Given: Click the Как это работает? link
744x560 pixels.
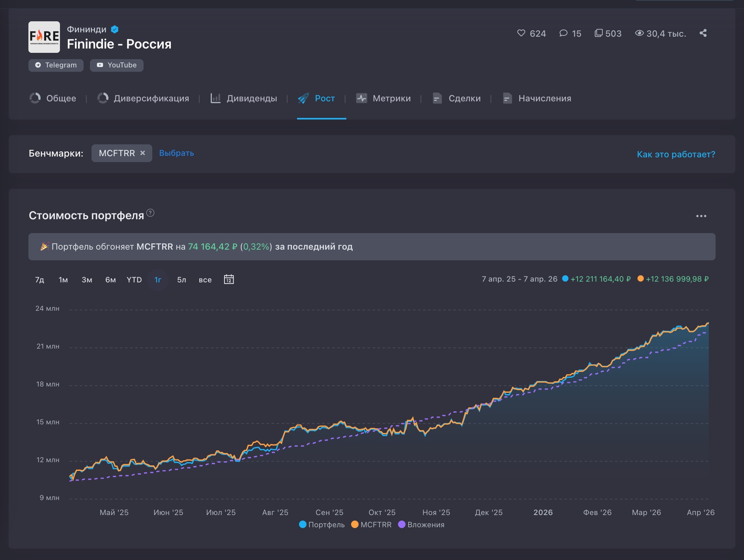Looking at the screenshot, I should (676, 154).
